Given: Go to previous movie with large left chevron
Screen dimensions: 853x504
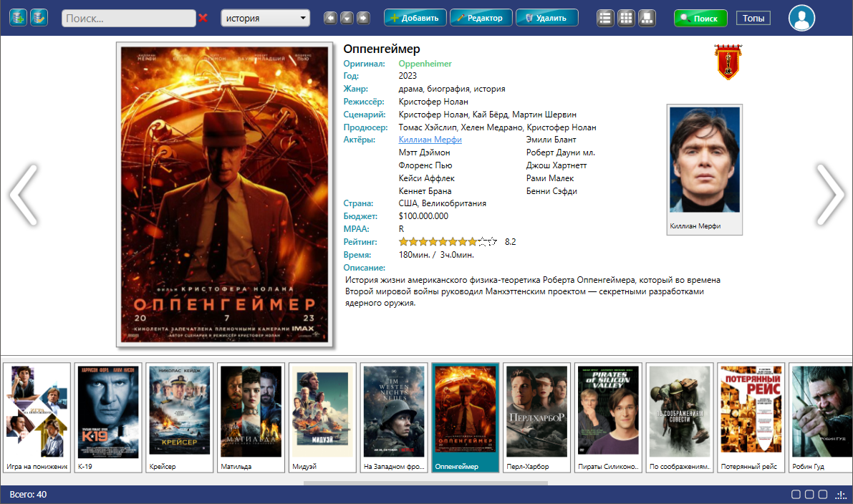Looking at the screenshot, I should coord(24,195).
